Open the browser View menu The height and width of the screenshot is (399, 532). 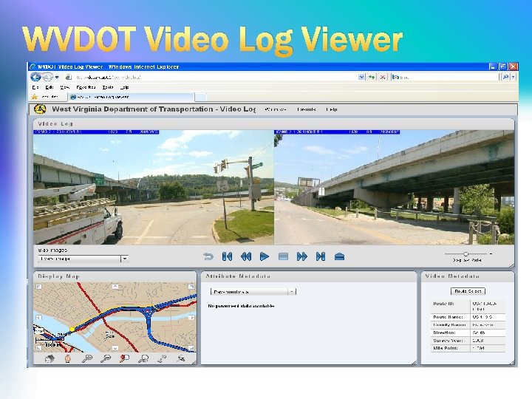[64, 87]
